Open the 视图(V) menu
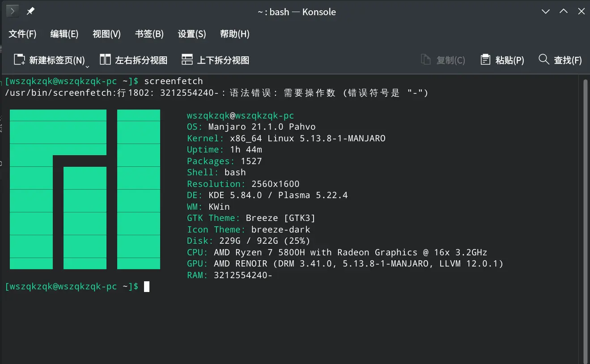The width and height of the screenshot is (590, 364). pyautogui.click(x=106, y=34)
